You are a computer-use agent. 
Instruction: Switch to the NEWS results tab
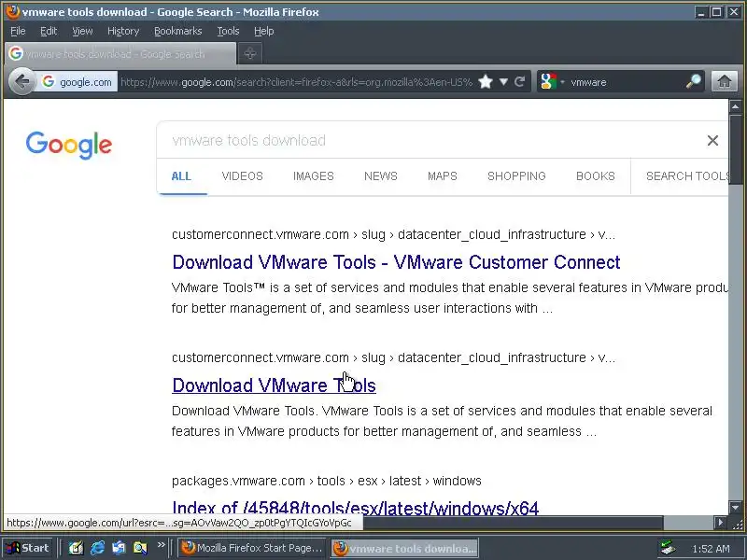[381, 176]
